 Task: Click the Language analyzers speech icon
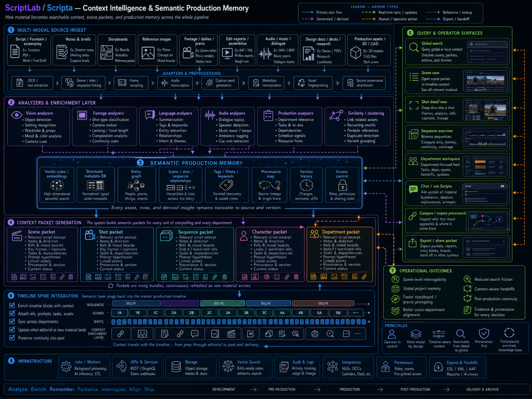(150, 115)
